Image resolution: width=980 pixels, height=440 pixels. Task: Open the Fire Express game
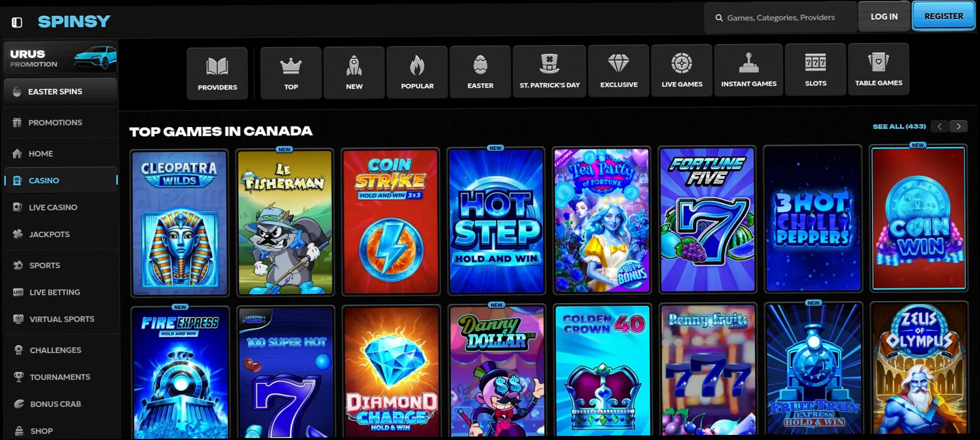pyautogui.click(x=180, y=373)
